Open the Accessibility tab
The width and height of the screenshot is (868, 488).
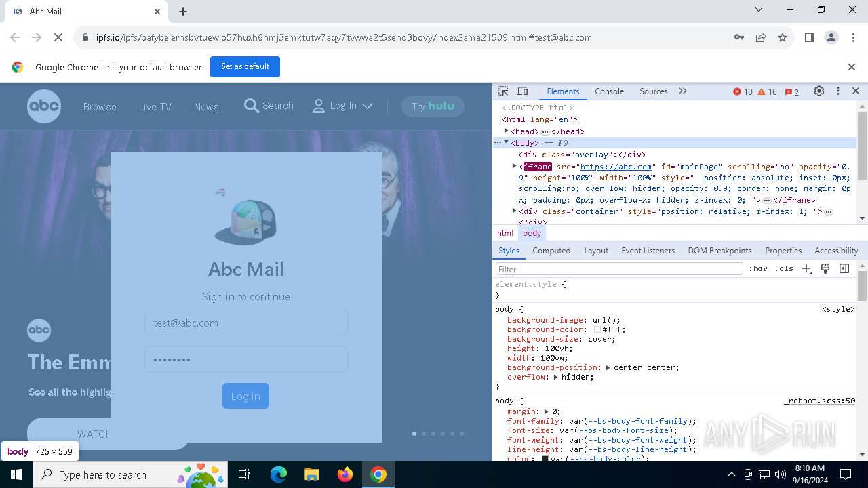tap(836, 251)
